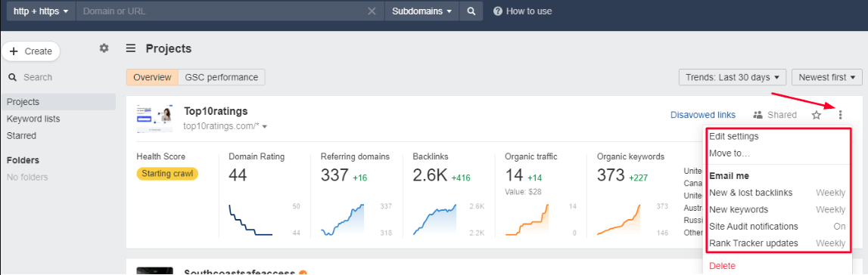Toggle the hamburger menu beside Projects heading
The height and width of the screenshot is (275, 868).
pos(131,48)
